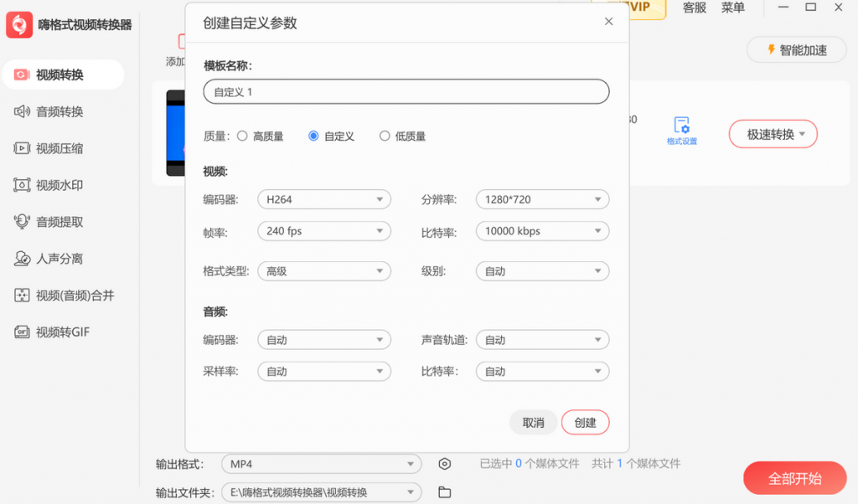858x504 pixels.
Task: Click the 客服 menu item
Action: (693, 8)
